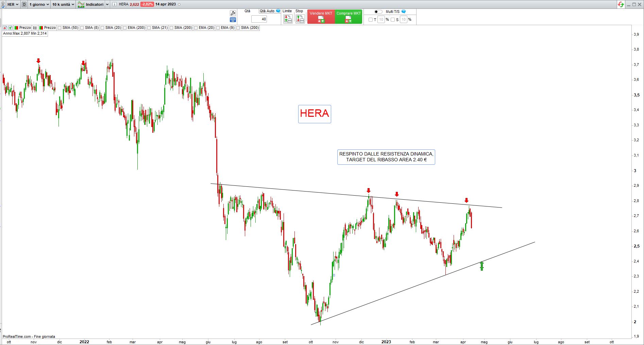Screen dimensions: 644x345
Task: Enable the SMA (50) checkbox
Action: 60,28
